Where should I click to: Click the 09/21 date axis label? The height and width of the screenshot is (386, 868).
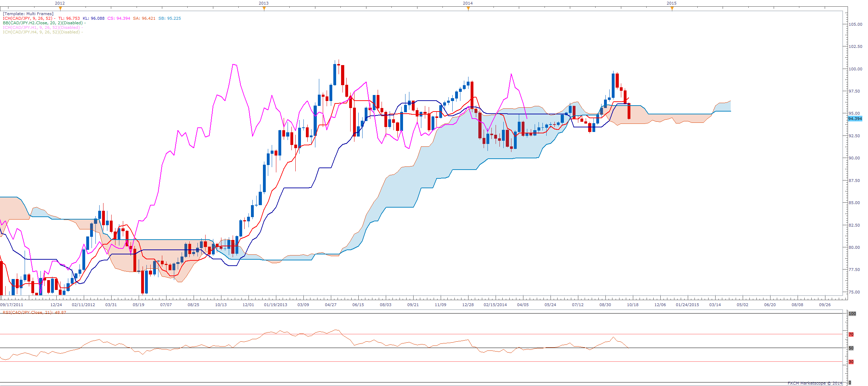[413, 305]
